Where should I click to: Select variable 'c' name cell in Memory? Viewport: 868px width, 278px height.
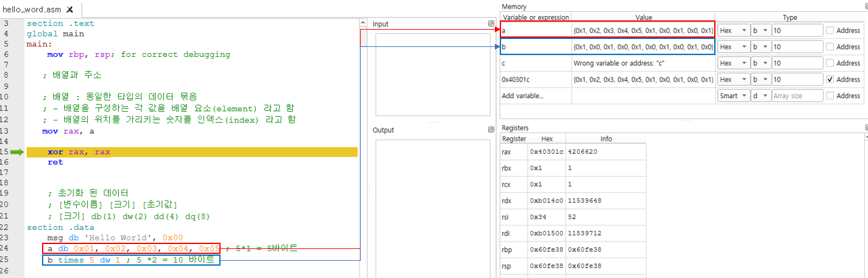[x=536, y=63]
